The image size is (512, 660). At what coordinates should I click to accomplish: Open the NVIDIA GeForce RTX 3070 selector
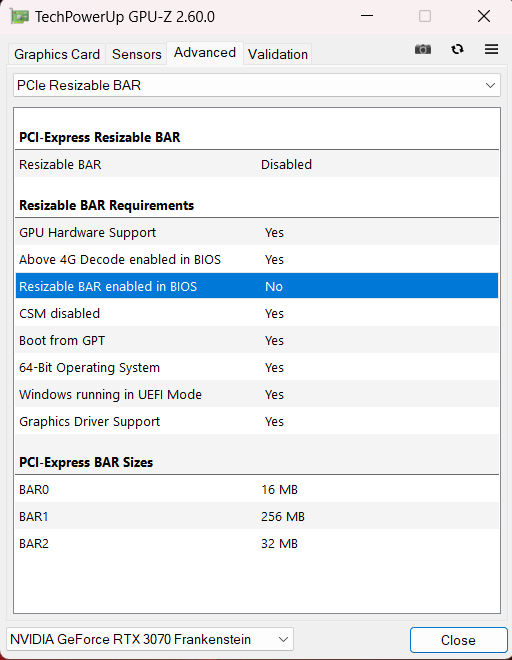coord(150,639)
